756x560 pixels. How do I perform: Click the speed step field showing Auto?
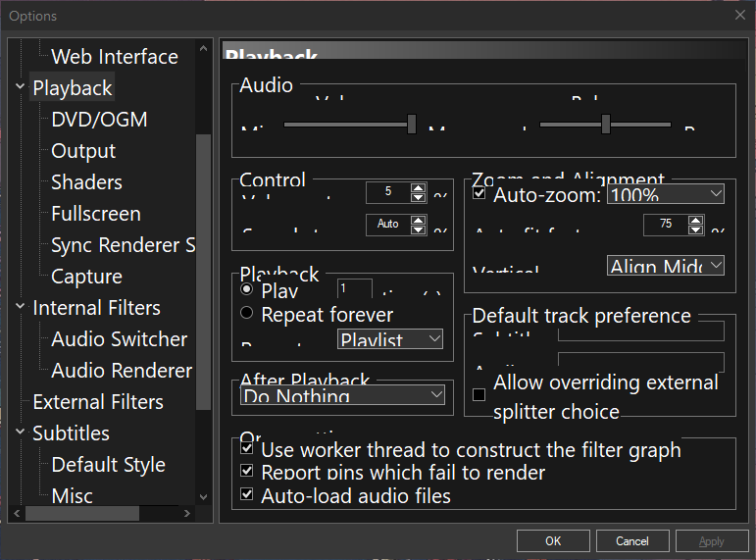(x=388, y=225)
